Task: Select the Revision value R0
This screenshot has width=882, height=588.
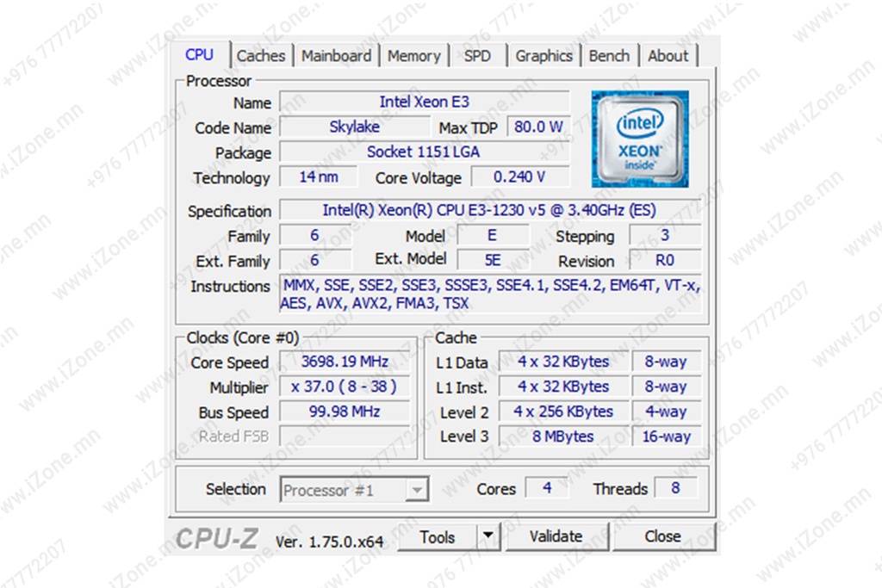Action: (x=665, y=260)
